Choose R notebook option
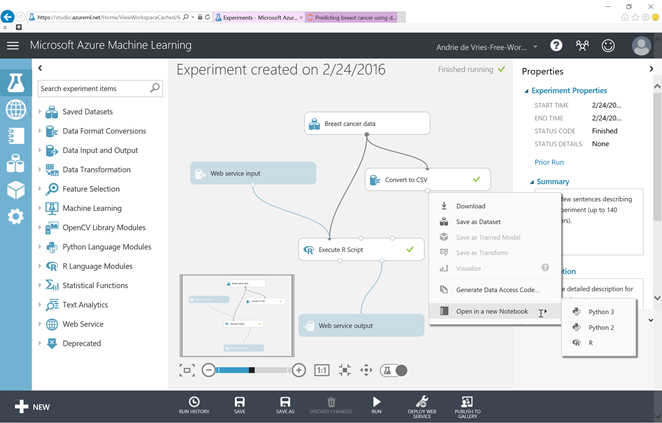The height and width of the screenshot is (423, 662). [599, 343]
